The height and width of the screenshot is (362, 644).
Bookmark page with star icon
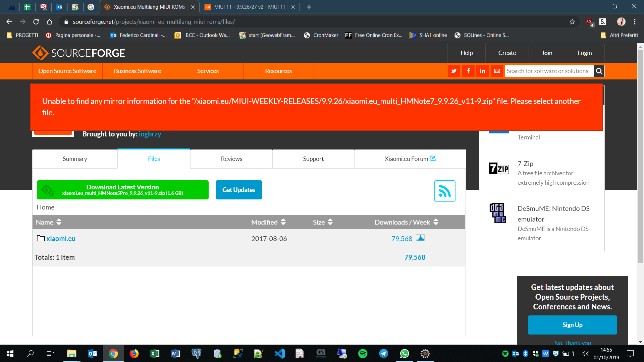pyautogui.click(x=572, y=22)
